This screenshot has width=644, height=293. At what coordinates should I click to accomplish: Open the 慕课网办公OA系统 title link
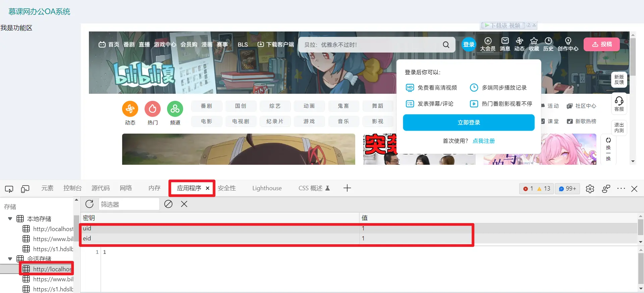39,12
